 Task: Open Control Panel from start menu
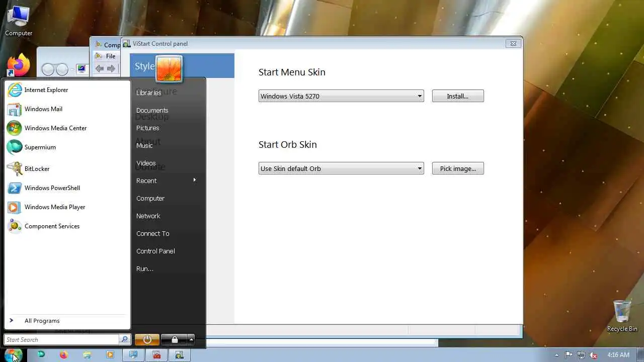pos(155,251)
